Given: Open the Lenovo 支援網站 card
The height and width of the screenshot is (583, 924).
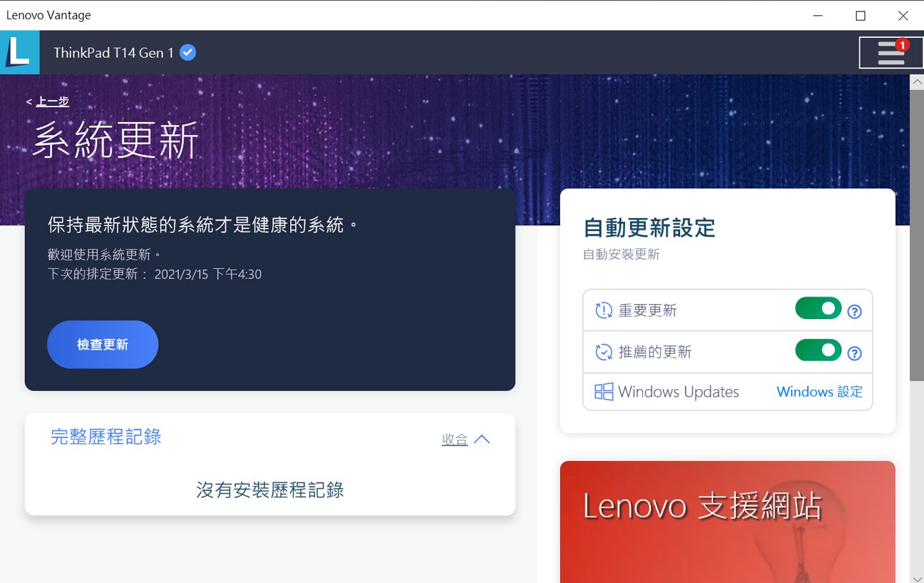Looking at the screenshot, I should [x=728, y=521].
